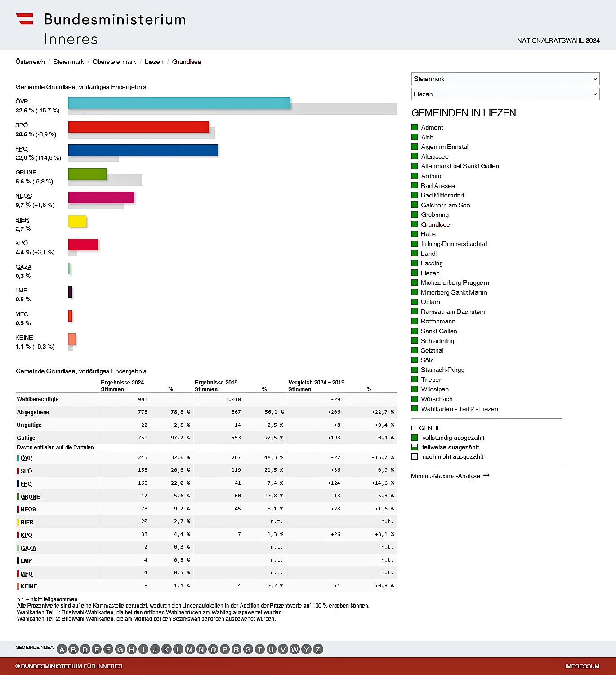The height and width of the screenshot is (675, 616).
Task: Click the 'vollständig ausgezählt' legend box
Action: point(415,438)
